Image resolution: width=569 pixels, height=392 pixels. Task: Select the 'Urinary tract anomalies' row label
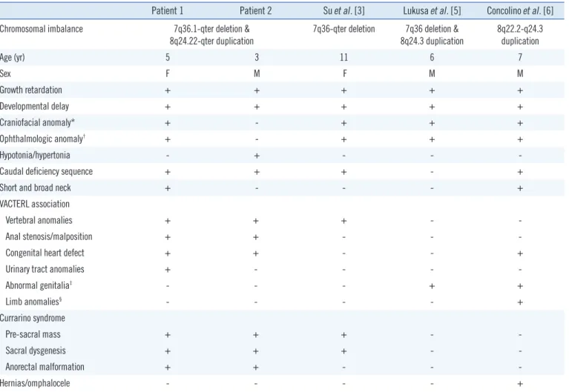pos(45,270)
